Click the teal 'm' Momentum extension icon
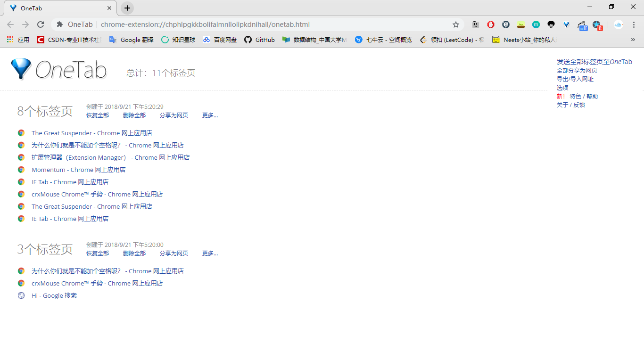 tap(536, 24)
